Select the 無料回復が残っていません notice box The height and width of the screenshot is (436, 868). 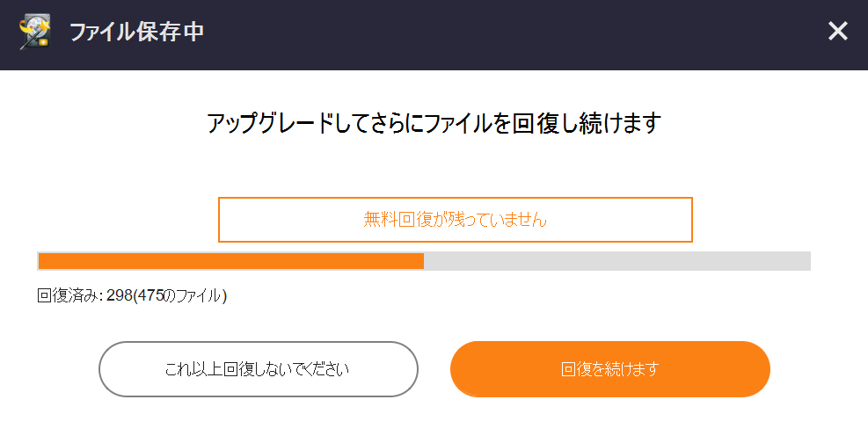pyautogui.click(x=455, y=219)
